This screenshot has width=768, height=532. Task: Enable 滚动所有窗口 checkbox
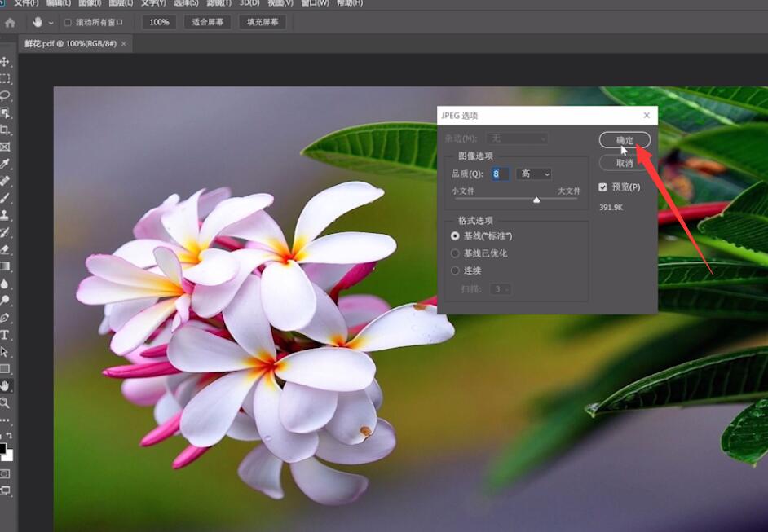[x=68, y=23]
